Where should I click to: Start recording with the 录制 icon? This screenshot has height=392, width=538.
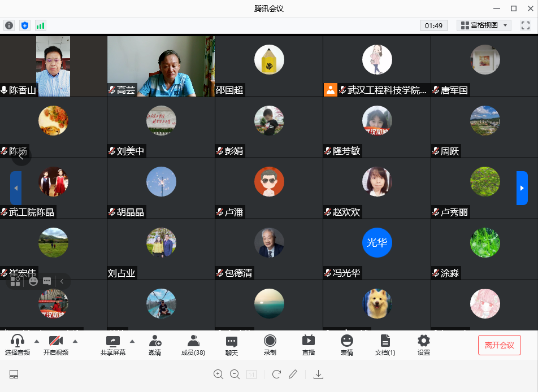click(x=270, y=345)
